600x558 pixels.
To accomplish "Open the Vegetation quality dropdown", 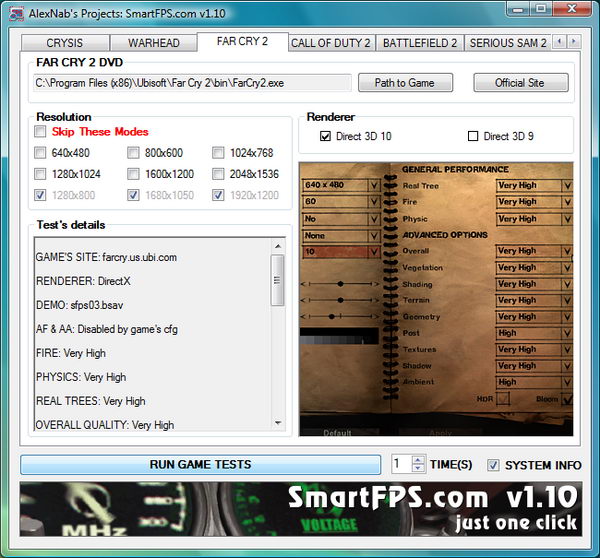I will click(x=534, y=268).
